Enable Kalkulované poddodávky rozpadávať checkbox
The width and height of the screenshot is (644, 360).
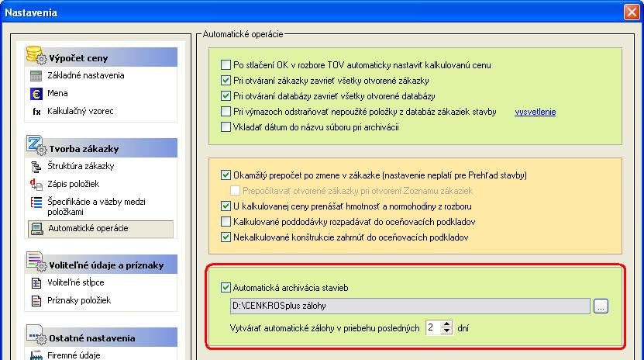226,222
